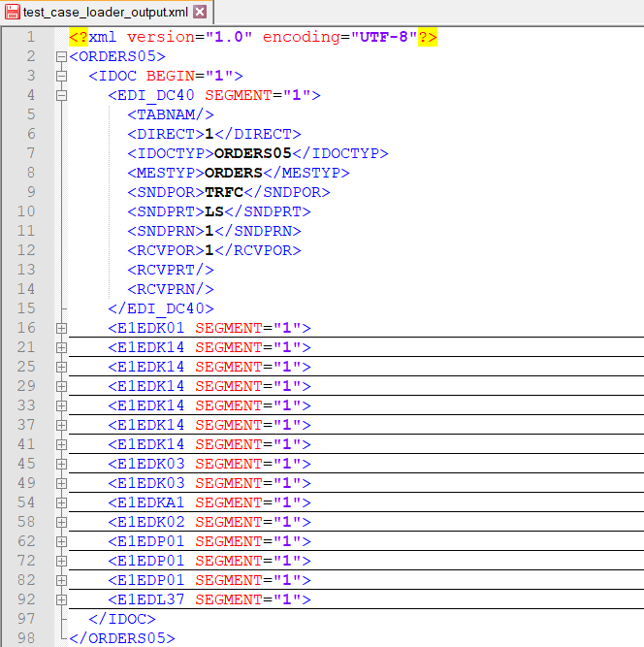Image resolution: width=644 pixels, height=647 pixels.
Task: Collapse the IDOC BEGIN fold on line 3
Action: (62, 76)
